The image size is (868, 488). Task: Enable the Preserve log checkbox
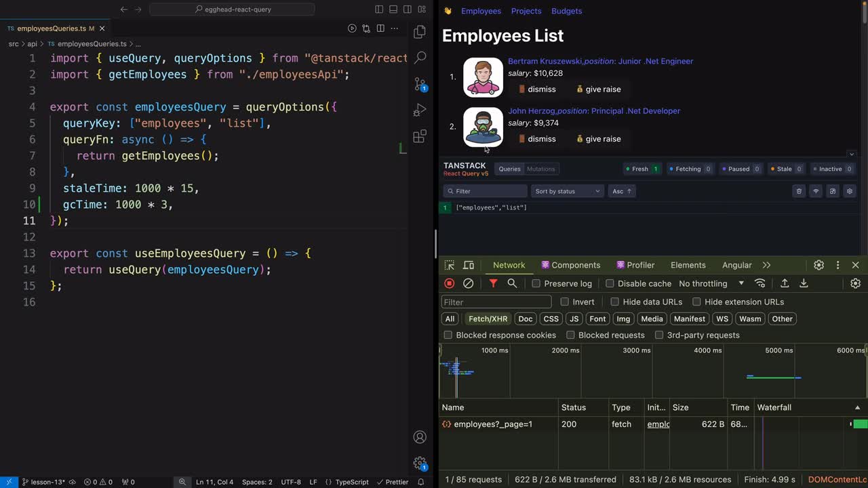(536, 283)
